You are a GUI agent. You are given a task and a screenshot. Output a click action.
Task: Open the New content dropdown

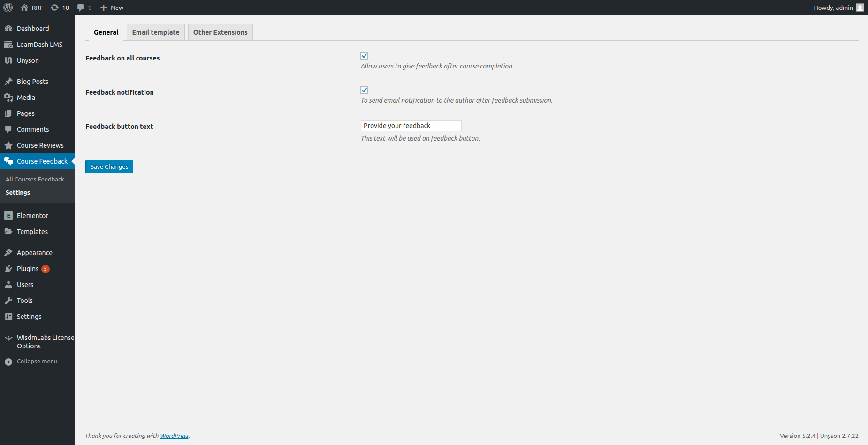[x=112, y=8]
